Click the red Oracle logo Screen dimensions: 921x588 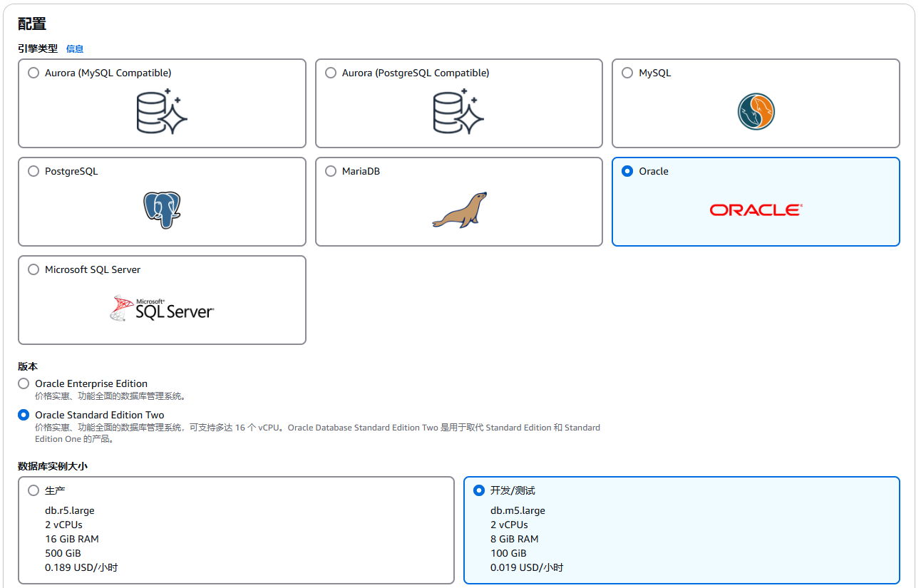tap(756, 210)
